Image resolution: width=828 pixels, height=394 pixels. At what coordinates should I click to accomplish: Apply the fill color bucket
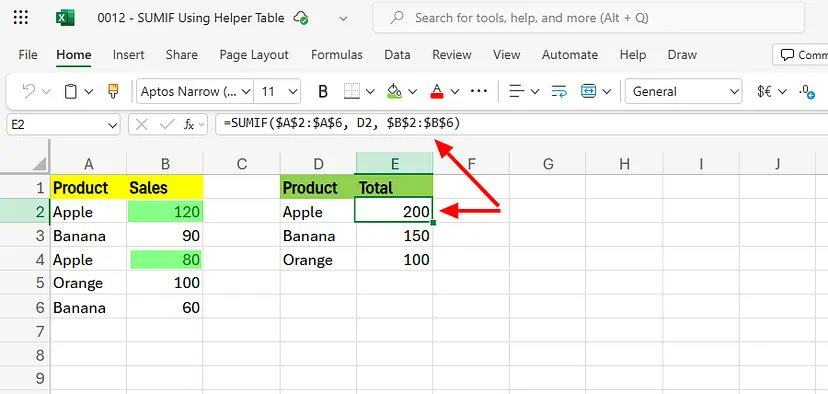394,91
